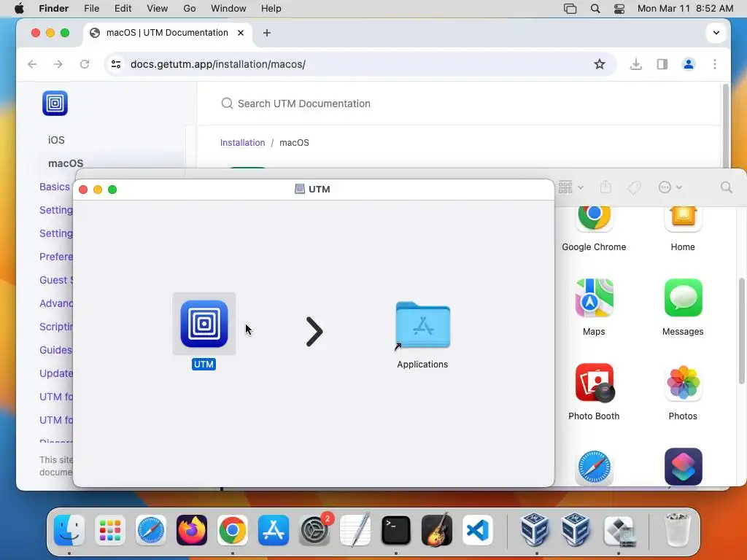Click the browser reload button
Screen dimensions: 747x560
(x=85, y=64)
